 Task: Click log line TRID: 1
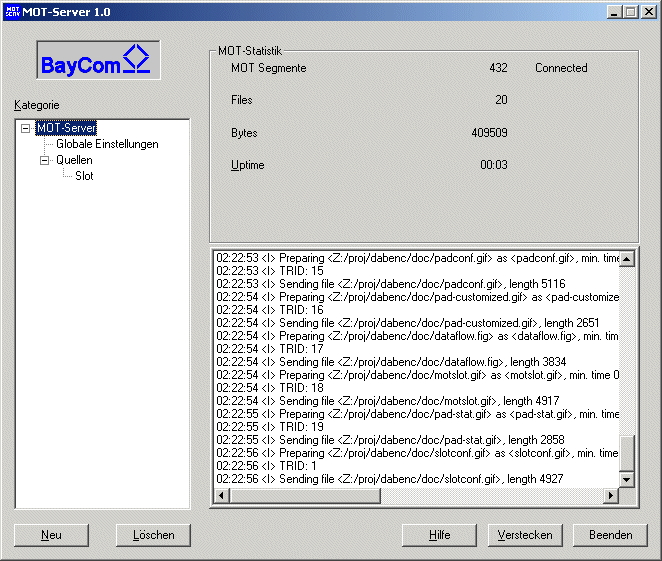tap(266, 466)
